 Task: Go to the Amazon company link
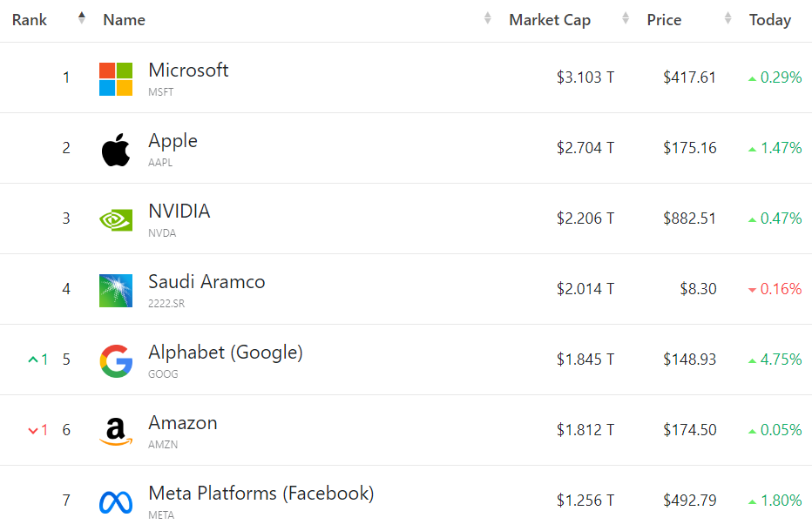(183, 423)
